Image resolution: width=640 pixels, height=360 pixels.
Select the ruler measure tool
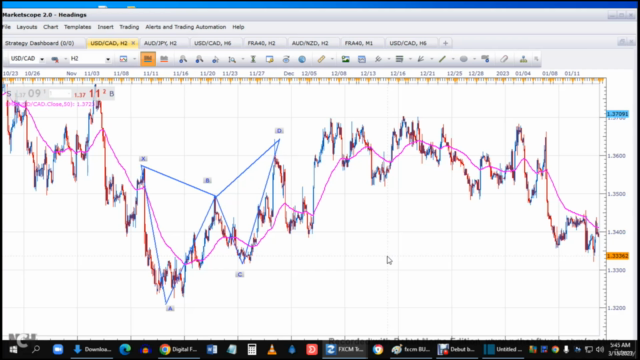click(321, 59)
